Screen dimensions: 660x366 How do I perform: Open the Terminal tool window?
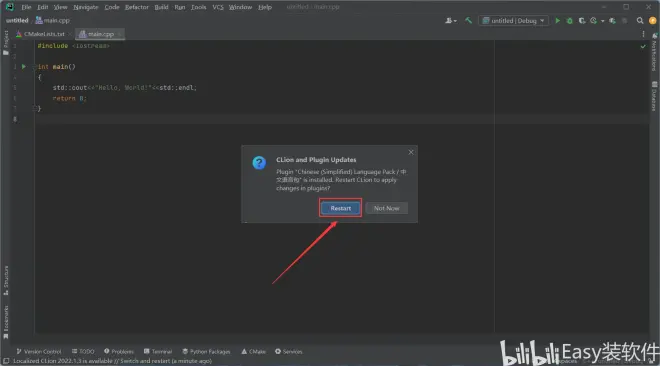[x=158, y=351]
